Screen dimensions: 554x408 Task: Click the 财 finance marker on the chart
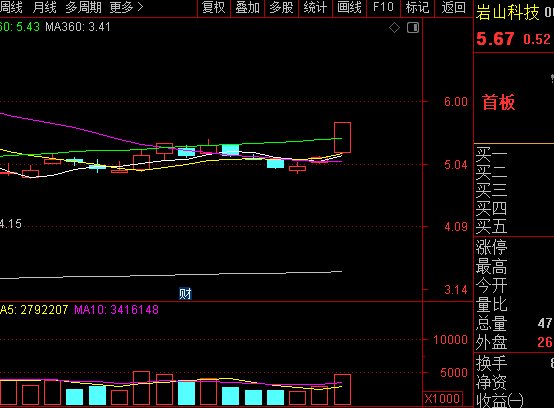click(x=185, y=294)
